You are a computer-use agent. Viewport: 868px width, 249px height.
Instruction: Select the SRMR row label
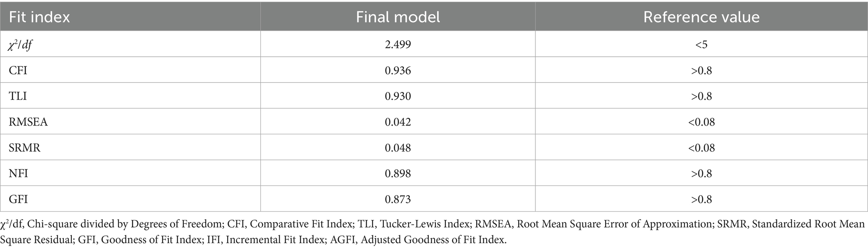click(x=25, y=148)
